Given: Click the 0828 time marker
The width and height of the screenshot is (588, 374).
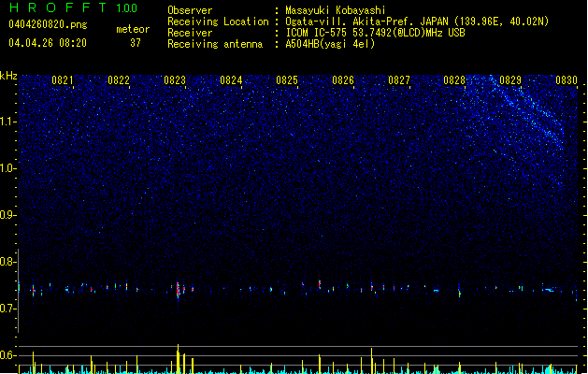Looking at the screenshot, I should tap(454, 80).
